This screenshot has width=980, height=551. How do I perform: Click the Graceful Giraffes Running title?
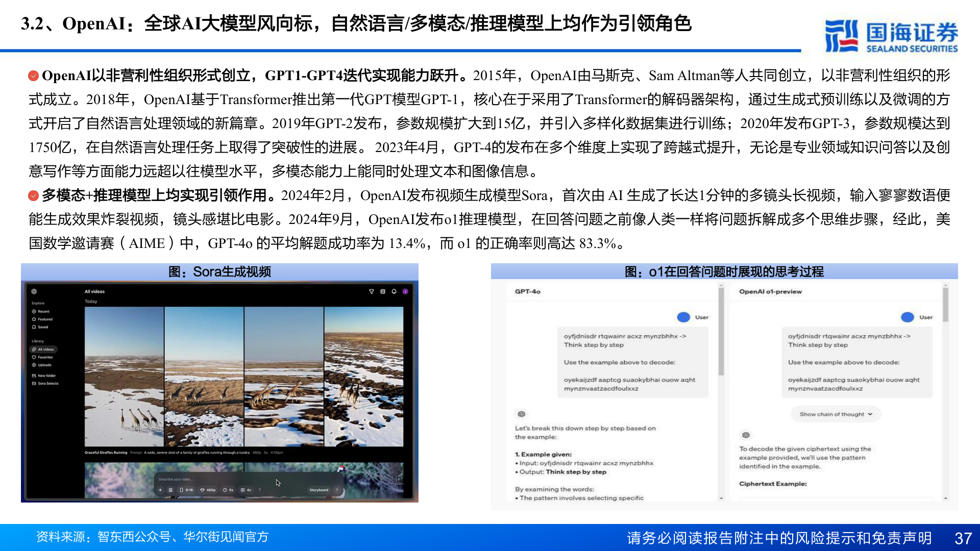(106, 453)
